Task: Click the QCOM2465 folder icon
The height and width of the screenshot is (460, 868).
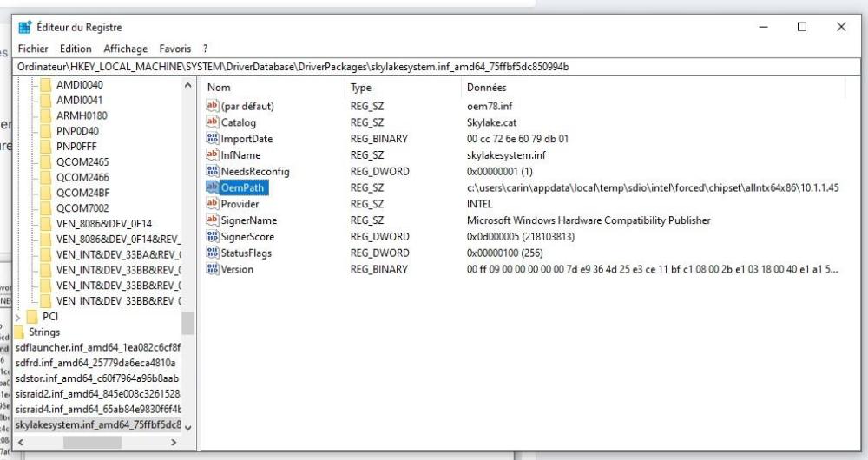Action: pyautogui.click(x=46, y=162)
